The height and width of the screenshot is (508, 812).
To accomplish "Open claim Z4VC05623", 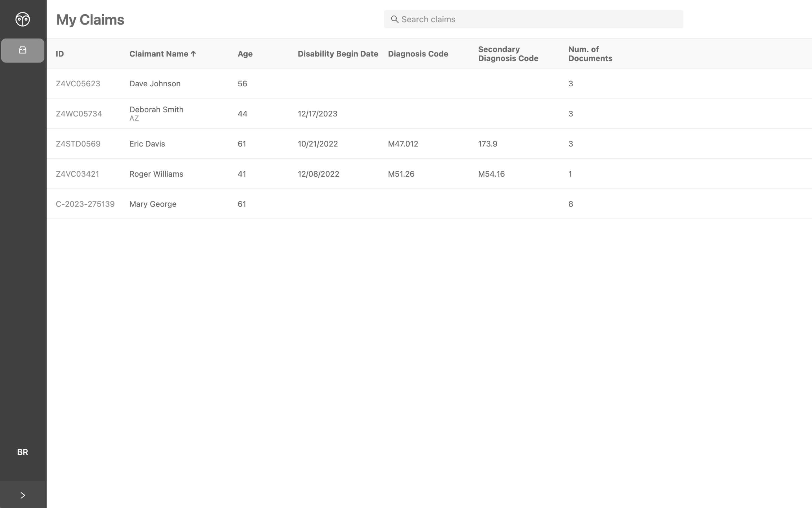I will coord(78,83).
